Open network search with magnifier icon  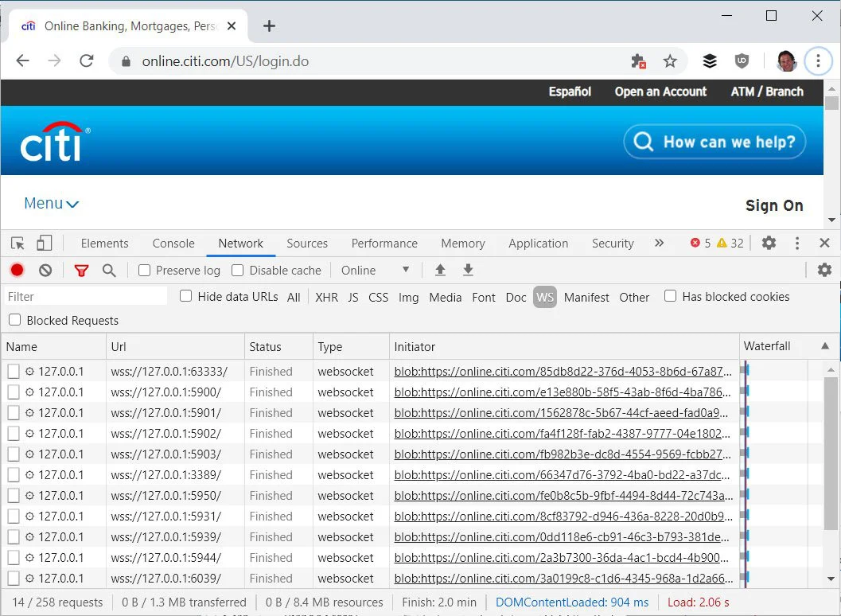(109, 271)
